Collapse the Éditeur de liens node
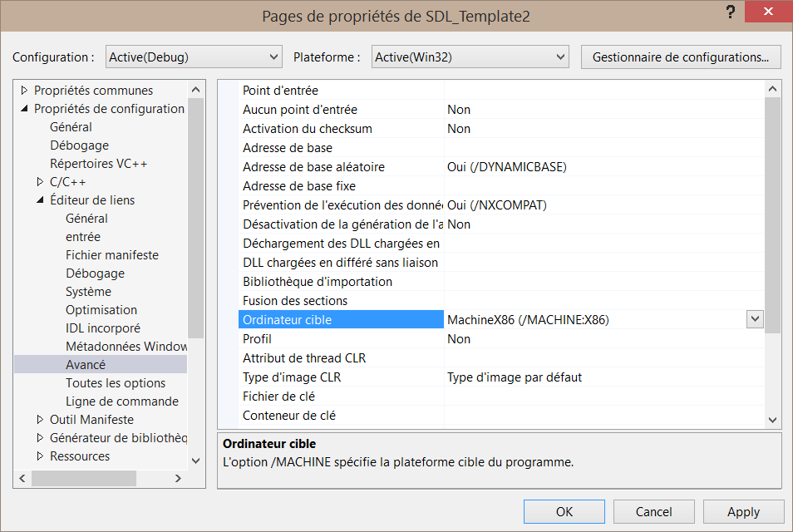Image resolution: width=793 pixels, height=532 pixels. (x=40, y=200)
